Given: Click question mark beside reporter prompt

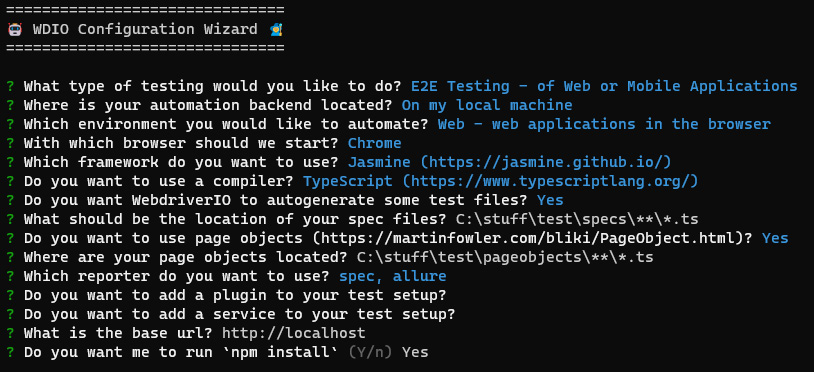Looking at the screenshot, I should click(10, 277).
